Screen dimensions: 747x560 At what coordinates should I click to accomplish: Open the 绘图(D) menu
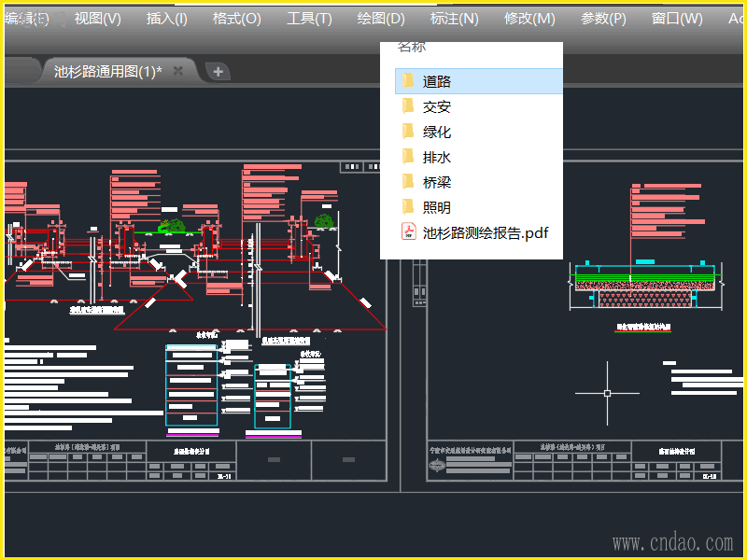pyautogui.click(x=381, y=19)
